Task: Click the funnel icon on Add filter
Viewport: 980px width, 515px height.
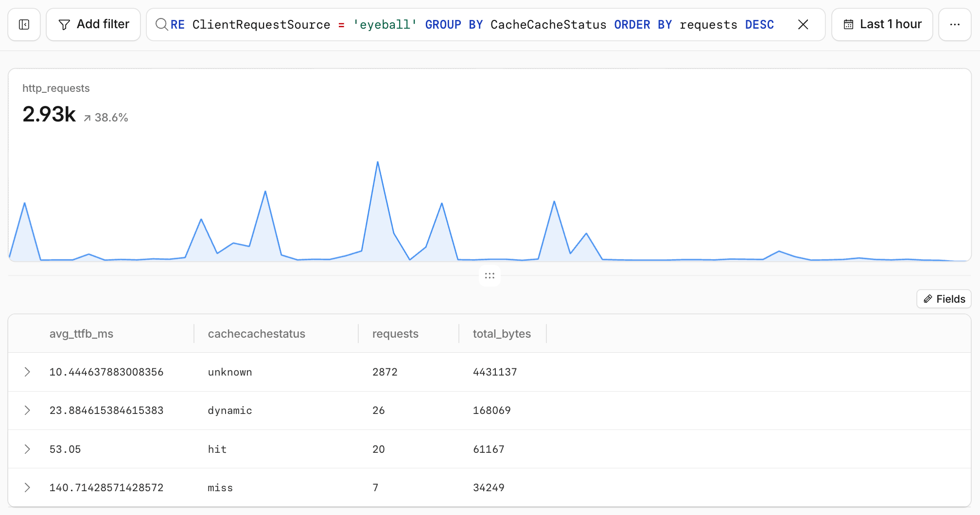Action: click(x=64, y=24)
